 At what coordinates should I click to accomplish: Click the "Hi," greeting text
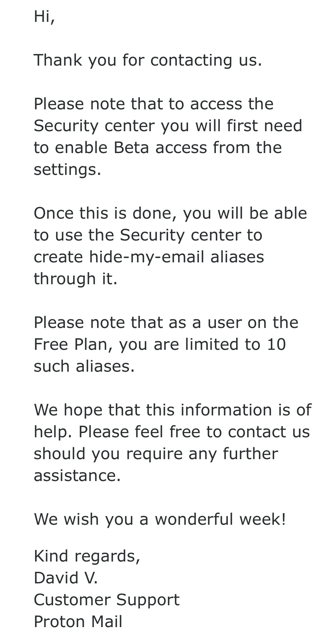click(x=44, y=17)
